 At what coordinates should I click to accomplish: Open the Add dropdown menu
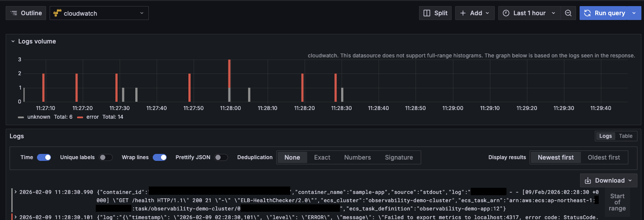[476, 13]
